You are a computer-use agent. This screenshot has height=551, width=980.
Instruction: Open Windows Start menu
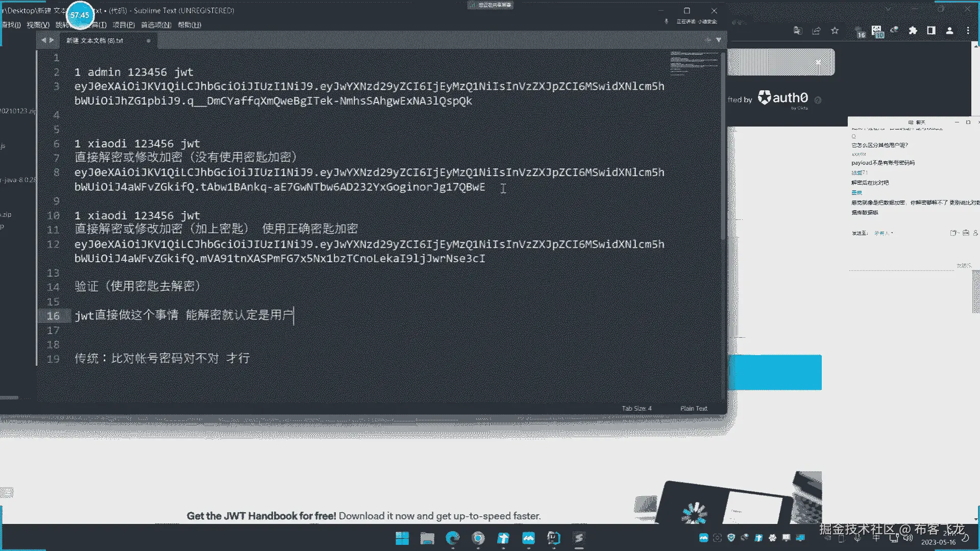pos(402,538)
